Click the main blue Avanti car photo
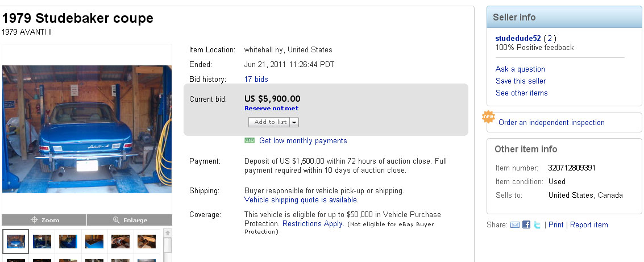Viewport: 644px width, 262px height. coord(87,129)
